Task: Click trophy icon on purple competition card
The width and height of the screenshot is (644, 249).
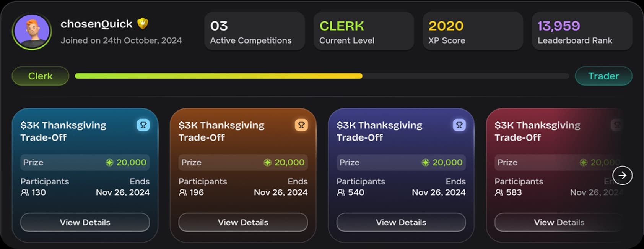Action: pos(459,125)
